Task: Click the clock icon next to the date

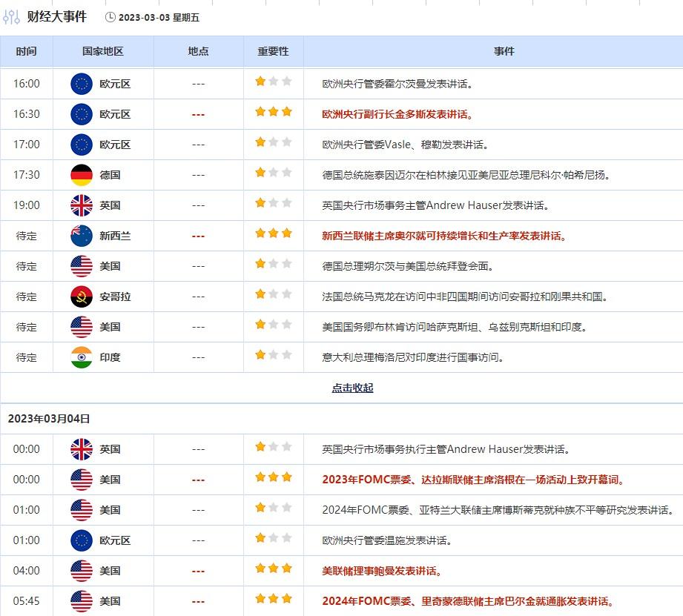Action: click(110, 17)
